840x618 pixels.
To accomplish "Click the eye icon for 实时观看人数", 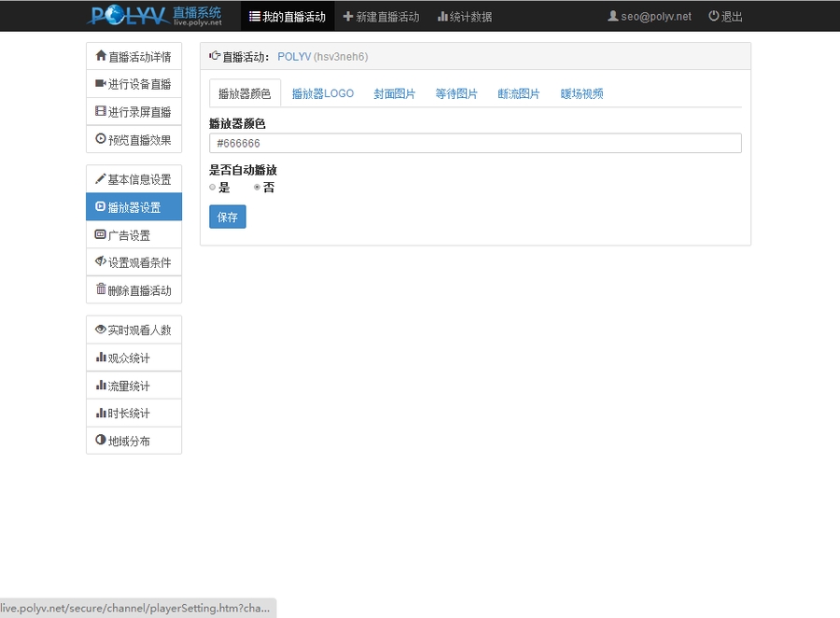I will pyautogui.click(x=101, y=330).
